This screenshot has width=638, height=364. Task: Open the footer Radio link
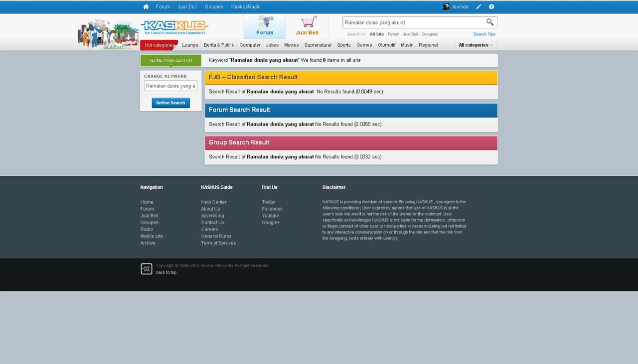147,230
